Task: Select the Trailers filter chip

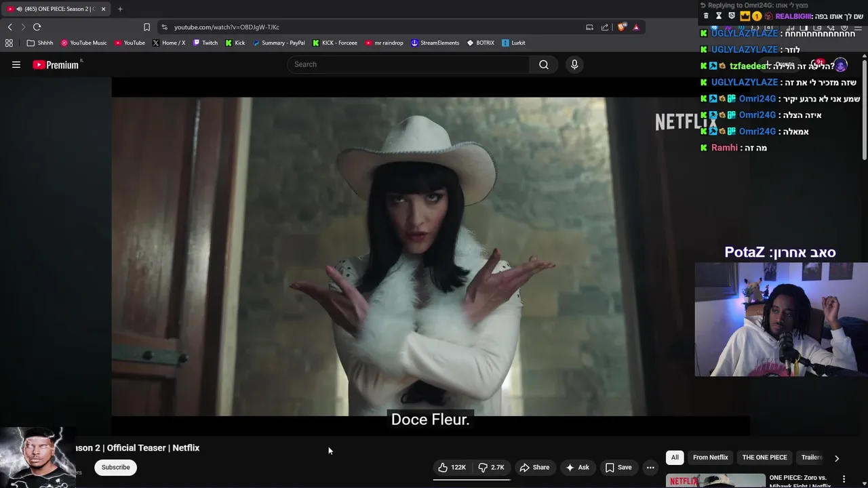Action: (811, 457)
